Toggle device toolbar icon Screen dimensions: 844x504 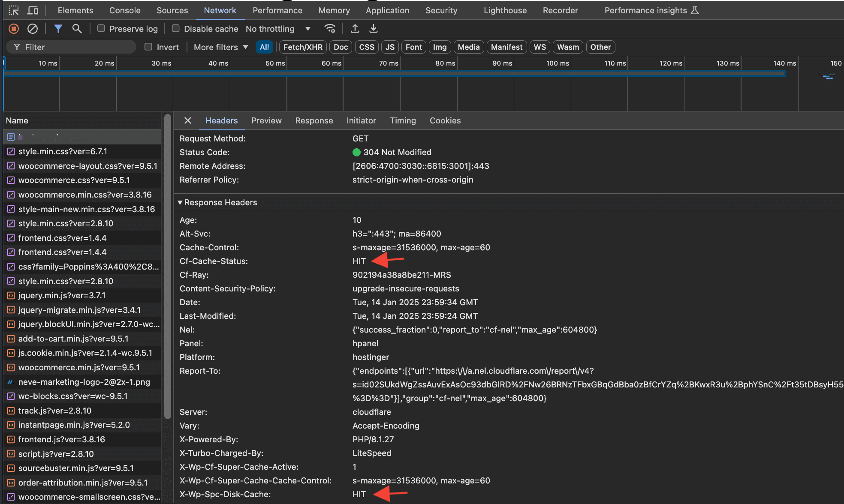[x=33, y=10]
